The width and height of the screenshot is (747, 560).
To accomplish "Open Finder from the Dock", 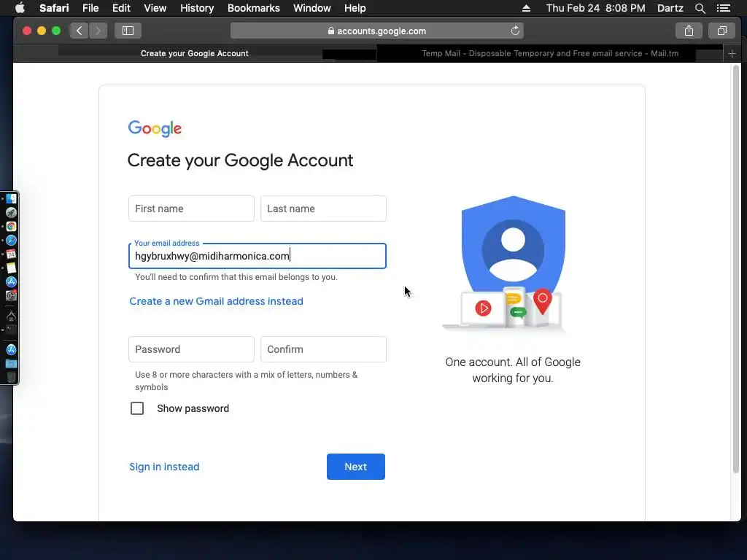I will click(12, 198).
